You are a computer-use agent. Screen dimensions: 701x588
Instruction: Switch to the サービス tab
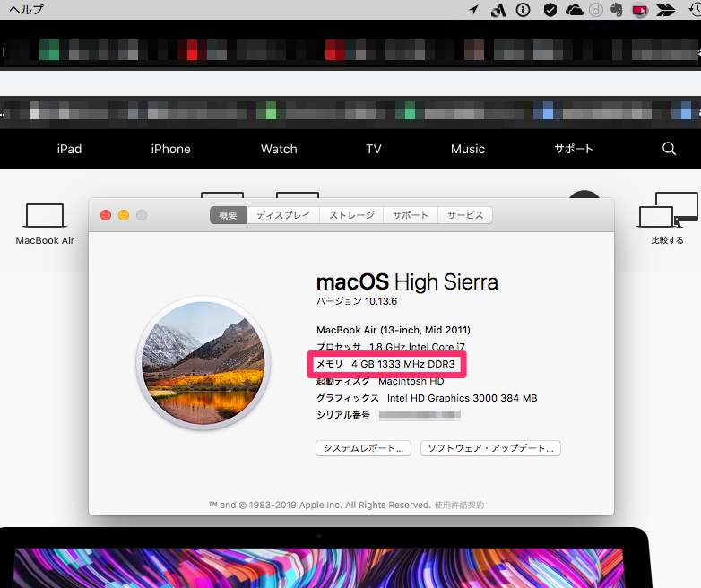tap(465, 215)
